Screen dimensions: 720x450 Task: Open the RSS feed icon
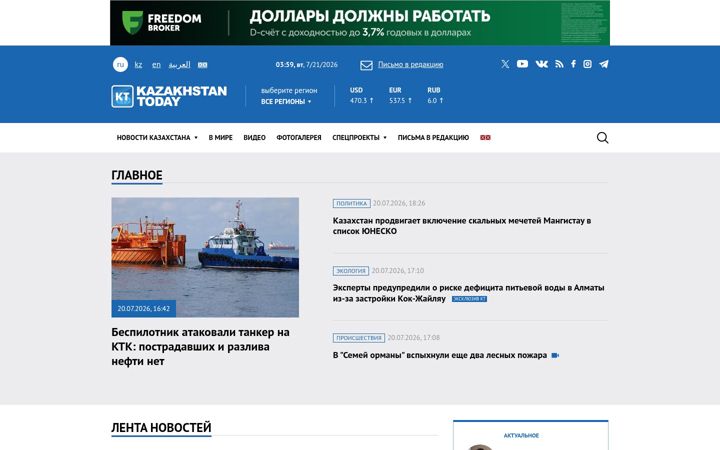click(x=559, y=64)
